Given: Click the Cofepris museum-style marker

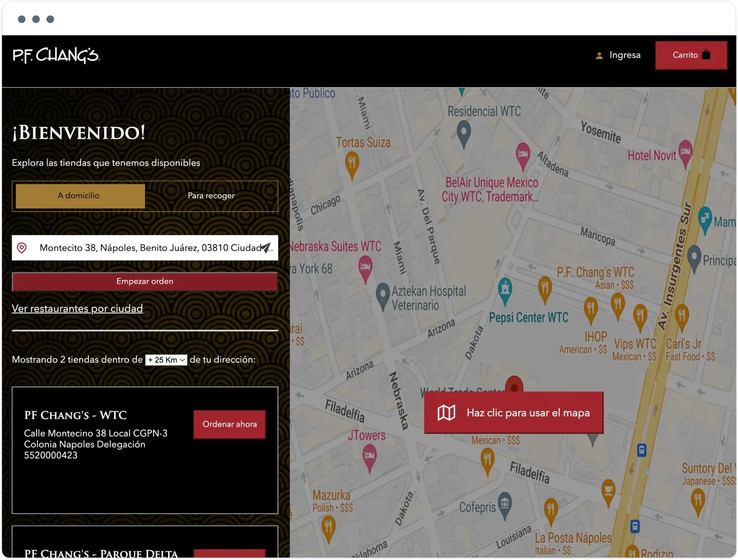Looking at the screenshot, I should 505,506.
